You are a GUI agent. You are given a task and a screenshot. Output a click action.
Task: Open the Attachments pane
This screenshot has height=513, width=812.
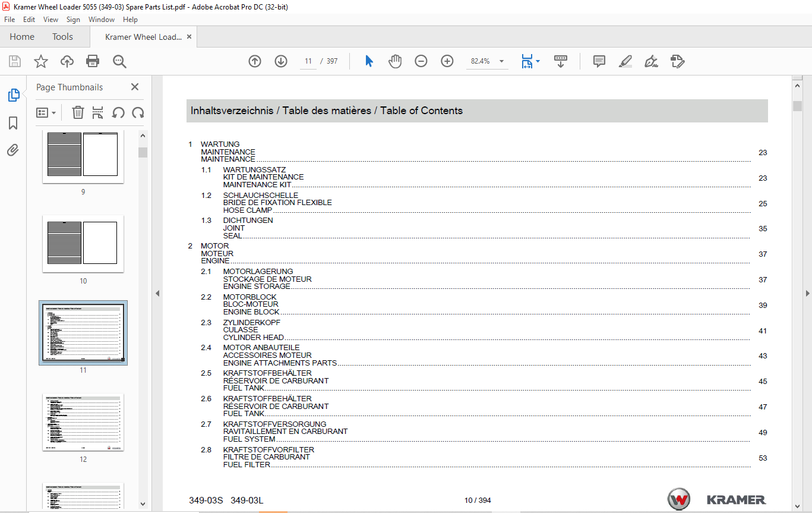pos(13,150)
